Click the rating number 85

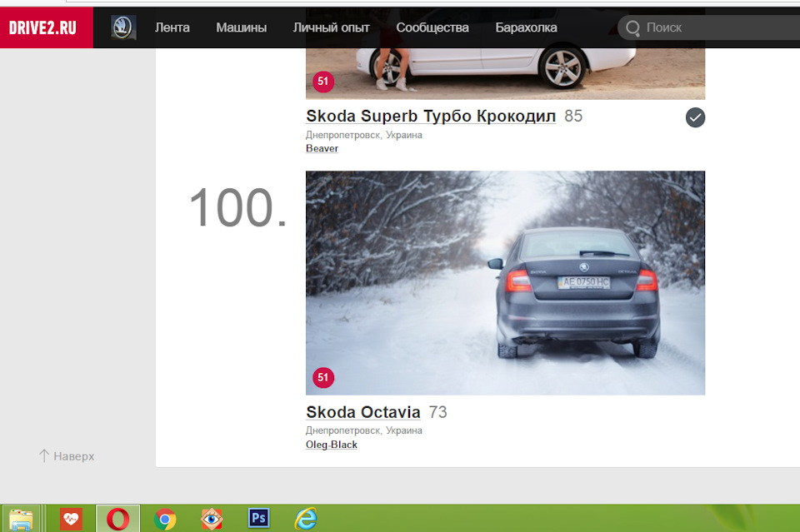[573, 117]
